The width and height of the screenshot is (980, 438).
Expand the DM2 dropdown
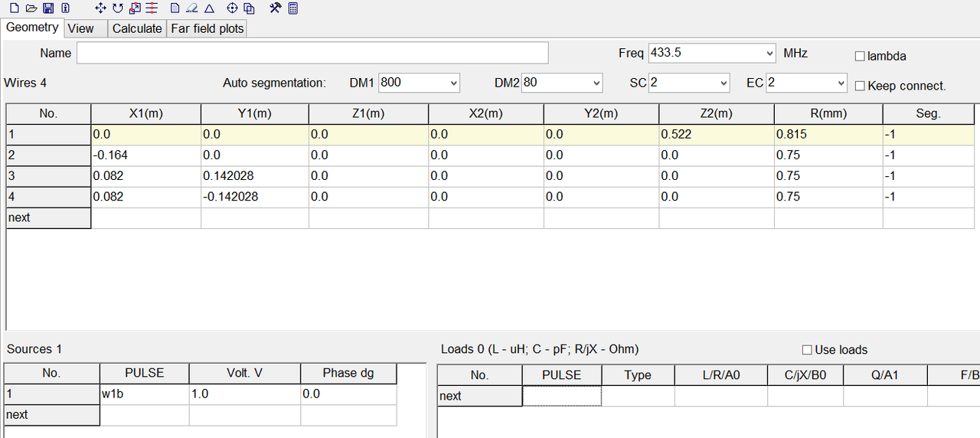click(x=596, y=83)
